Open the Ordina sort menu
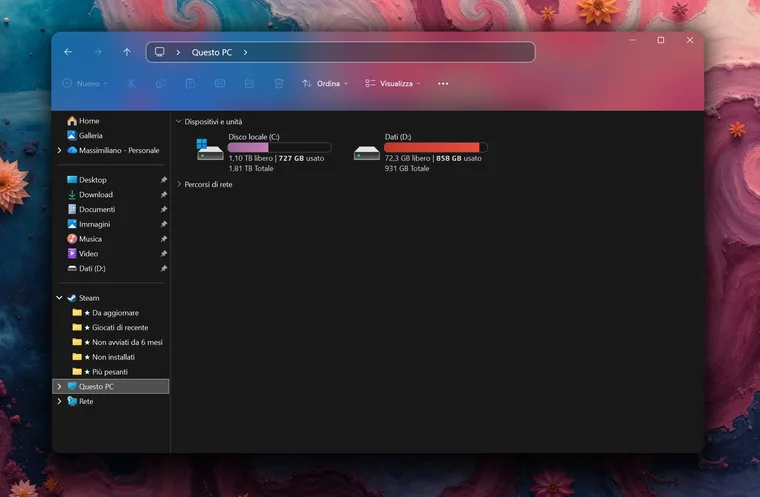 325,83
